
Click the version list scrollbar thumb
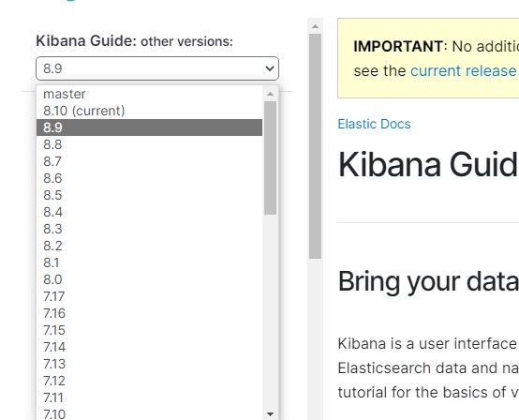270,158
